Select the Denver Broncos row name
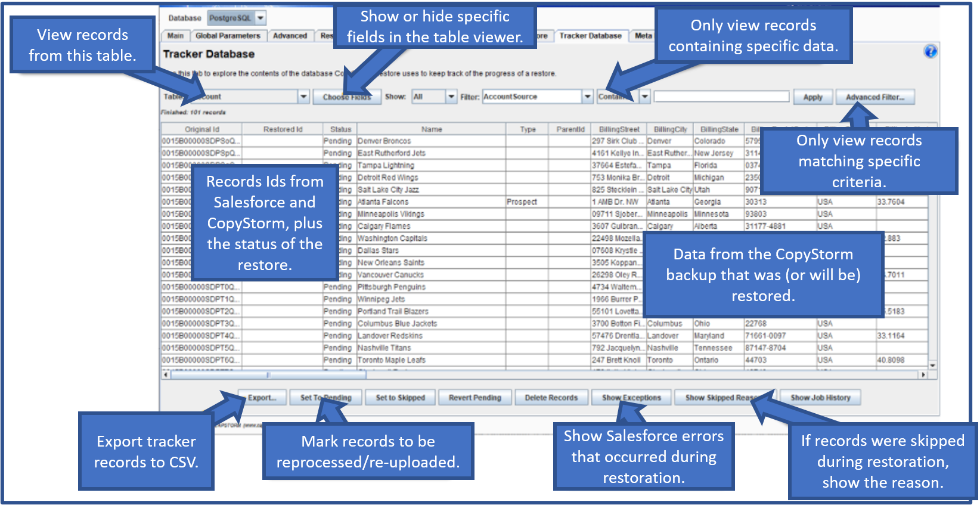This screenshot has height=505, width=980. click(x=432, y=141)
